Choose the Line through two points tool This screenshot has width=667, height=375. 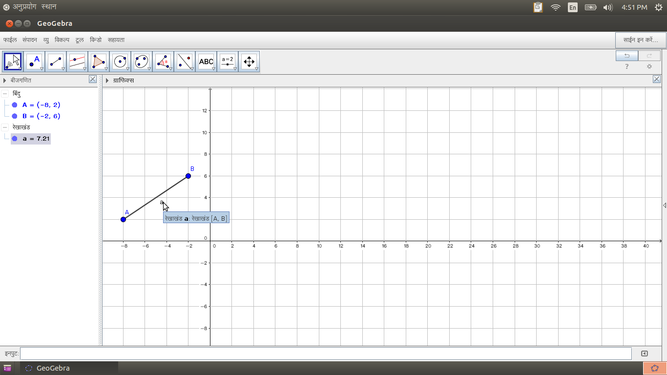[x=56, y=62]
